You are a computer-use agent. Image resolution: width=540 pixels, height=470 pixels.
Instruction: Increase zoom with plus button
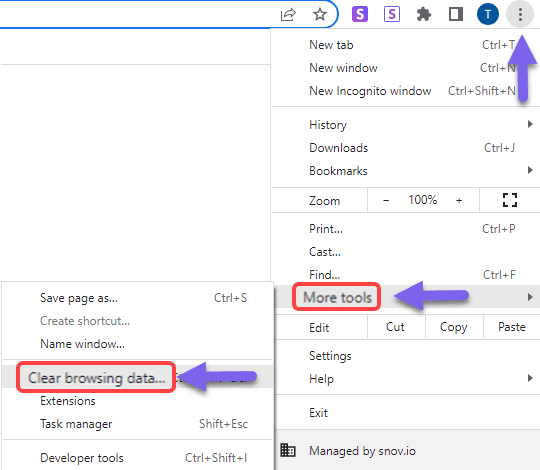coord(459,200)
